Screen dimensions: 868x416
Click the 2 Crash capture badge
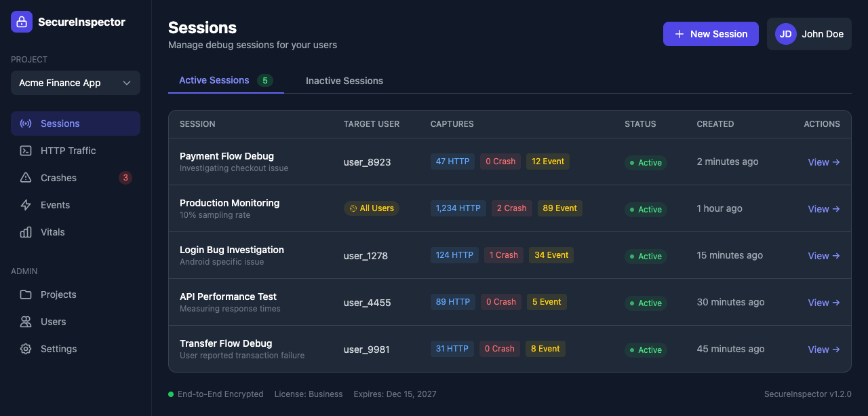[511, 208]
